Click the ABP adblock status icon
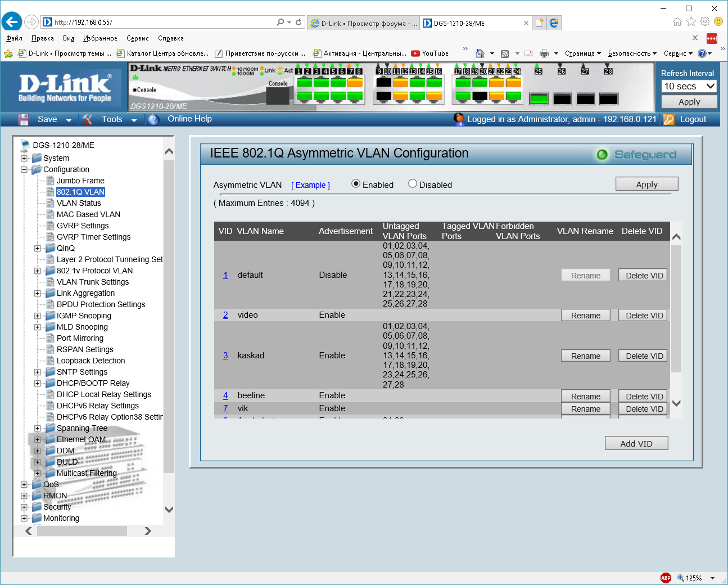The image size is (728, 585). point(666,578)
